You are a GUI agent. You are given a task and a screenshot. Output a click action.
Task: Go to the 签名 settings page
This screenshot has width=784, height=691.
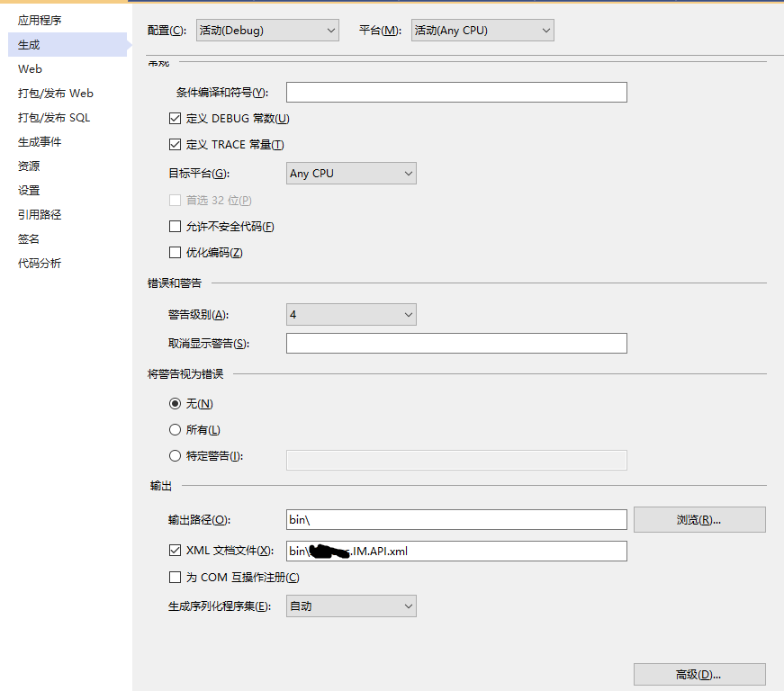[28, 238]
